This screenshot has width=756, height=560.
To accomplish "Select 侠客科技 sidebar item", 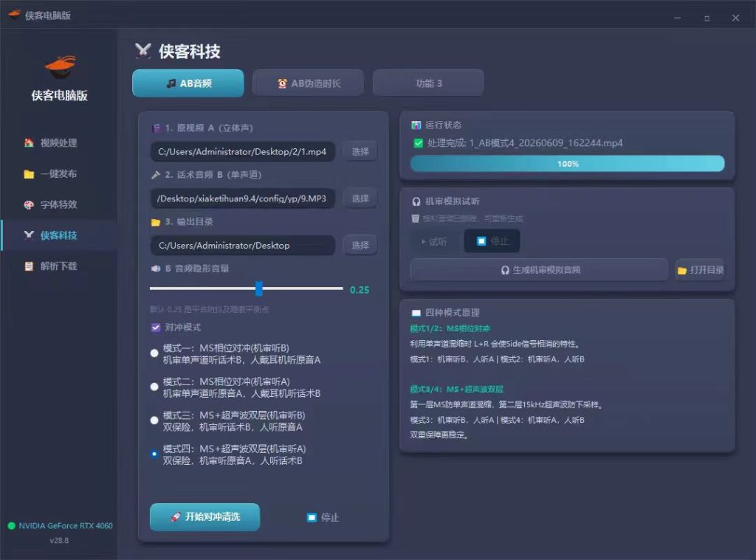I will tap(58, 235).
